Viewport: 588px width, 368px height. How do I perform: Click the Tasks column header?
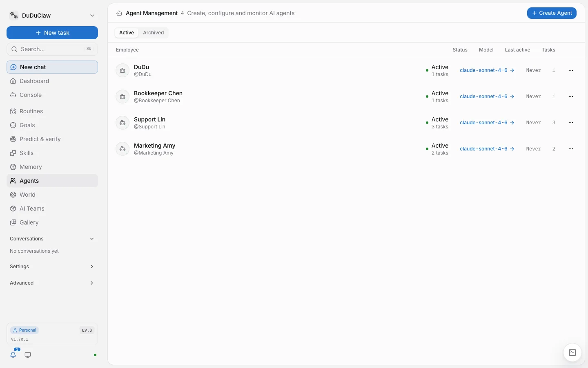coord(548,50)
